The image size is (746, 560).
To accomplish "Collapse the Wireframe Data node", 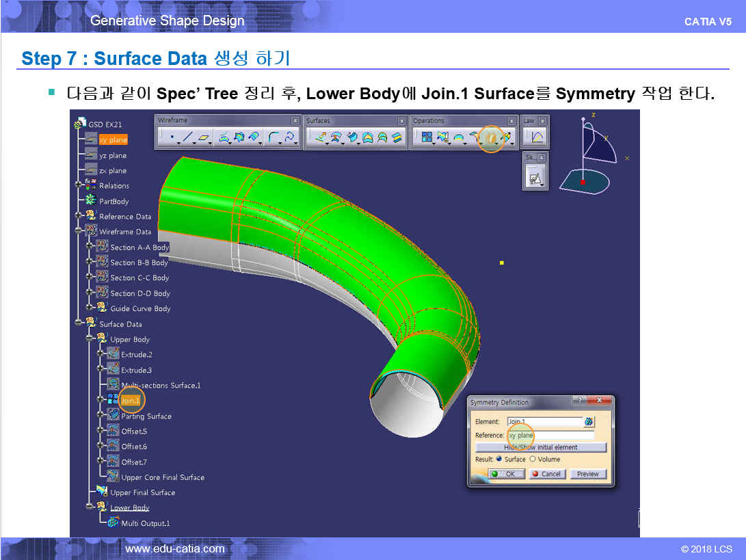I will (x=79, y=231).
